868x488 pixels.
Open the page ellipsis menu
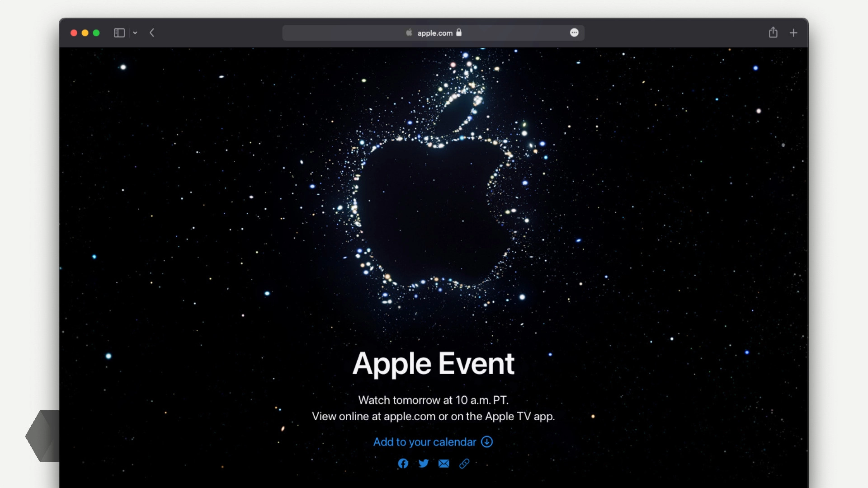click(x=574, y=33)
